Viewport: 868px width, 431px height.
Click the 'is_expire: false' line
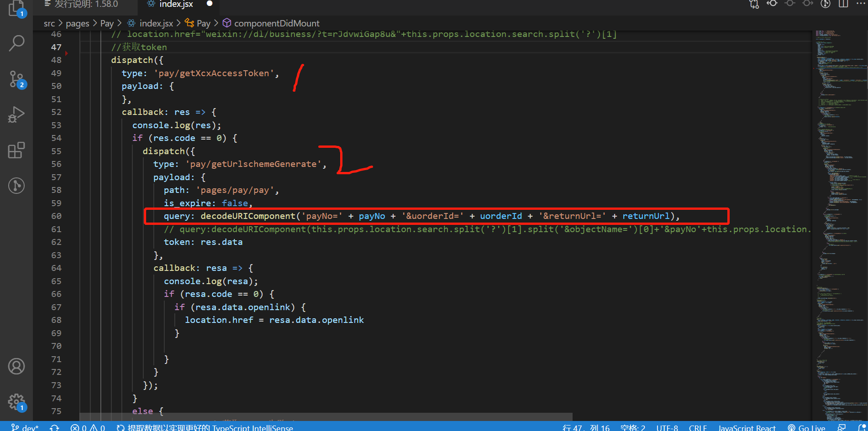[x=208, y=203]
